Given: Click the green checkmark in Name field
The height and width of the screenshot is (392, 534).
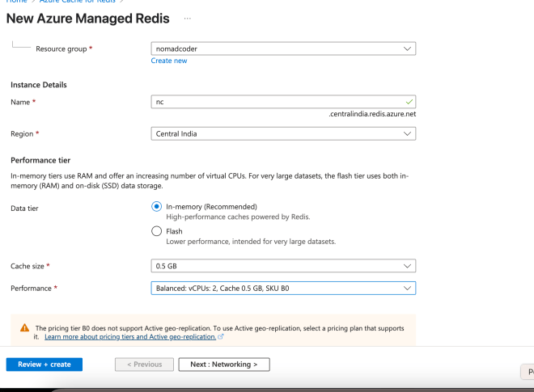Looking at the screenshot, I should (409, 102).
